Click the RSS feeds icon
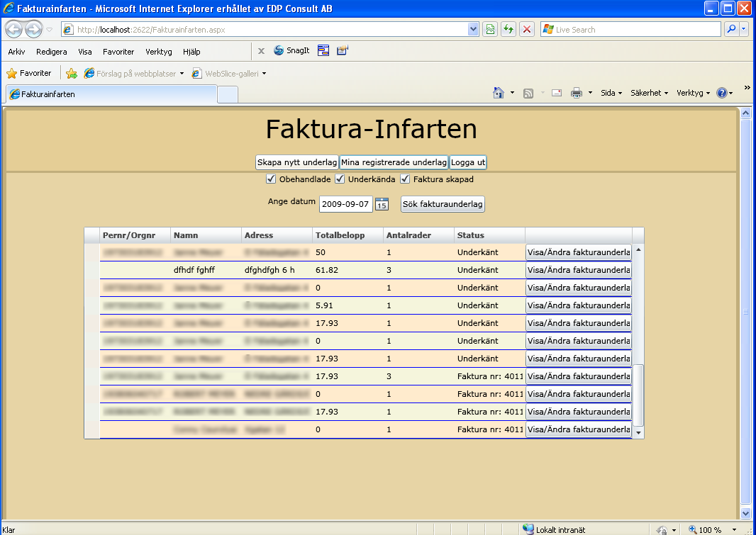The height and width of the screenshot is (535, 756). (528, 94)
